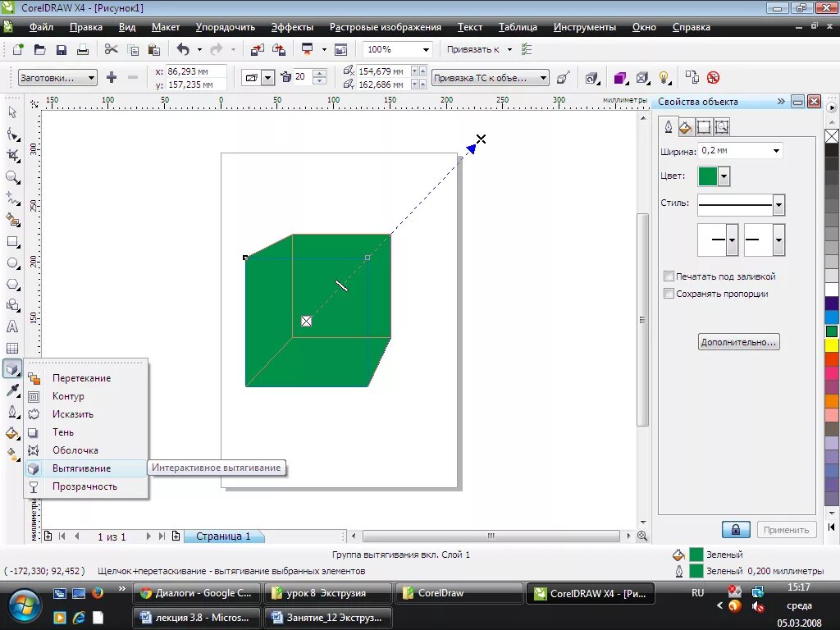Screen dimensions: 840x630
Task: Switch to 'Страница 1' page tab
Action: pyautogui.click(x=223, y=536)
